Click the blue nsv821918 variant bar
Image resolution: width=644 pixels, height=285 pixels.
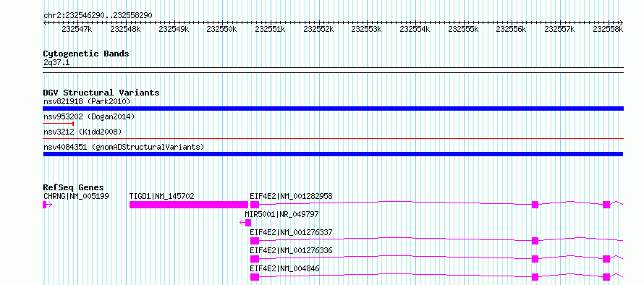(333, 109)
